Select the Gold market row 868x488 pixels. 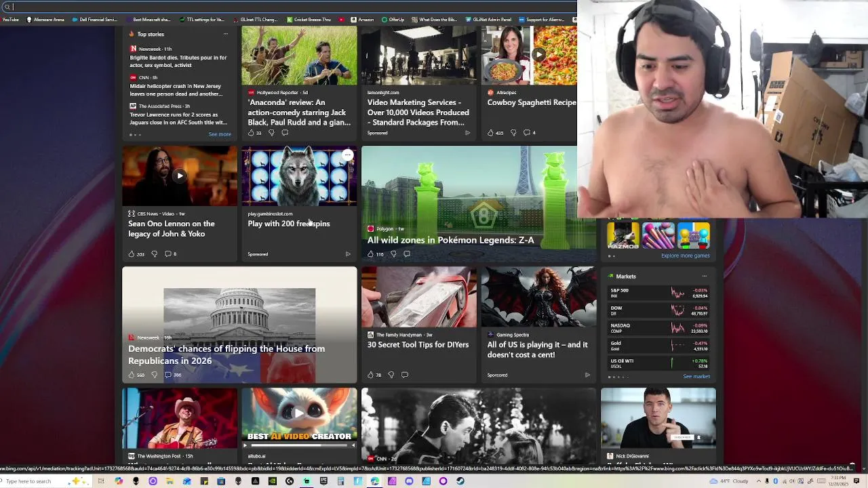coord(658,346)
